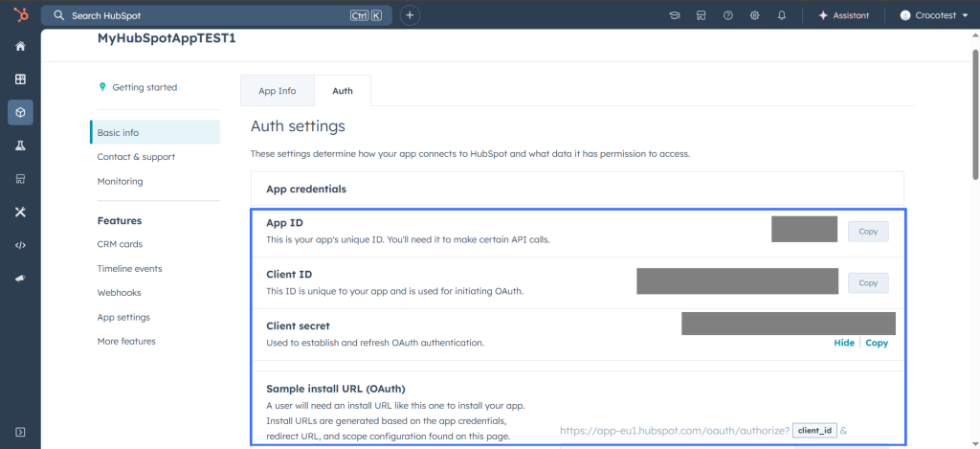Open Getting started in left menu

138,87
